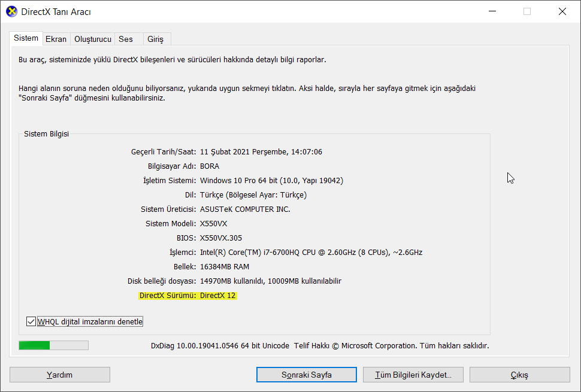Image resolution: width=581 pixels, height=392 pixels.
Task: Click processor value Intel(R) Core(TM) i7-6700HQ
Action: (x=311, y=253)
